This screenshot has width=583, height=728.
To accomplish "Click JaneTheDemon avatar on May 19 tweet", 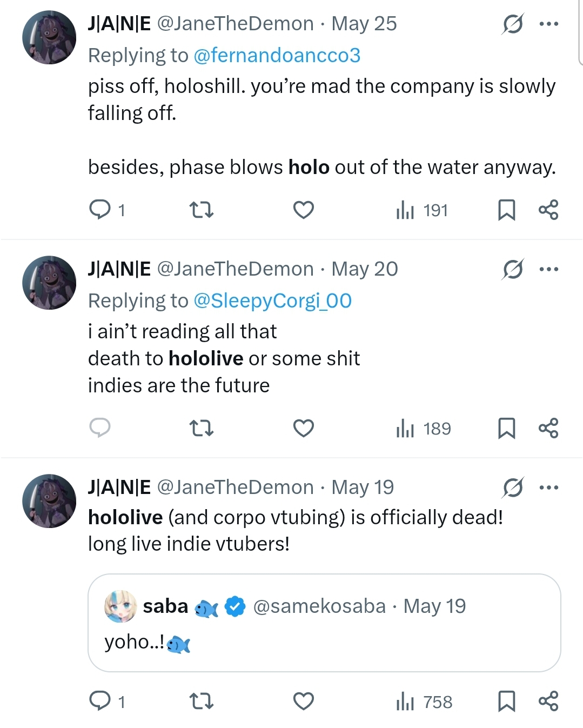I will click(x=49, y=501).
